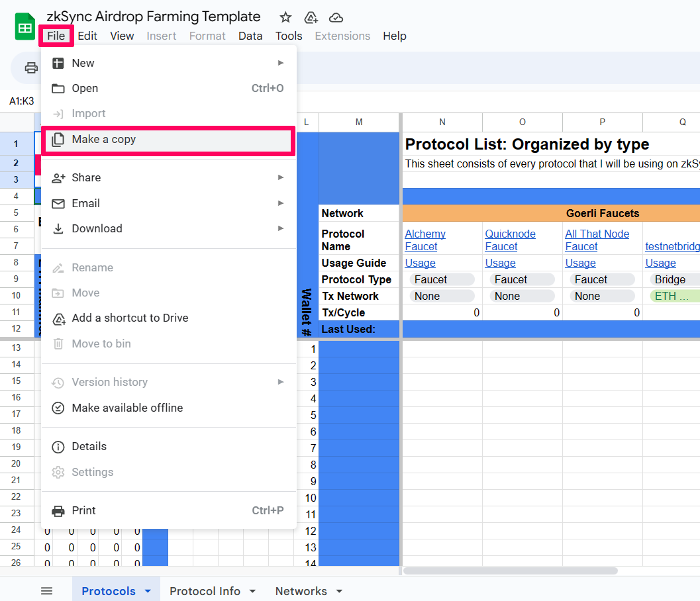Switch to the Networks sheet tab
The image size is (700, 601).
(x=301, y=590)
